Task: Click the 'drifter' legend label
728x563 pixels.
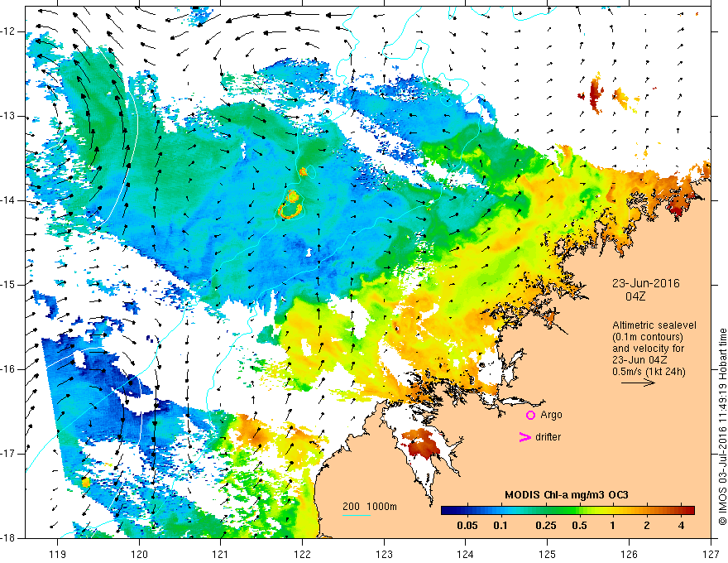Action: pos(548,437)
